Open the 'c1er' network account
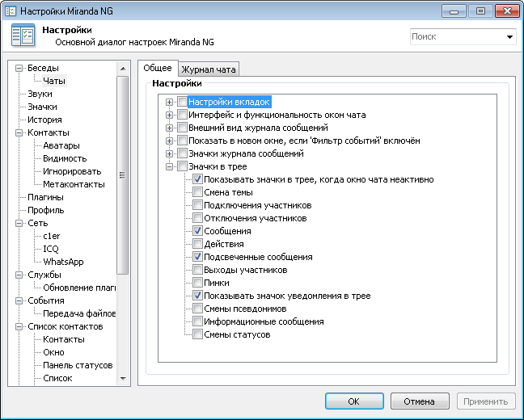524x420 pixels. coord(52,236)
